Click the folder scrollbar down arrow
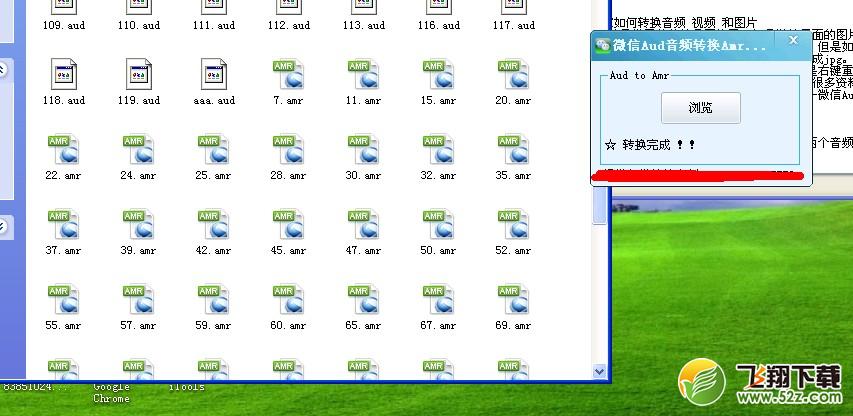The width and height of the screenshot is (853, 416). pyautogui.click(x=599, y=371)
